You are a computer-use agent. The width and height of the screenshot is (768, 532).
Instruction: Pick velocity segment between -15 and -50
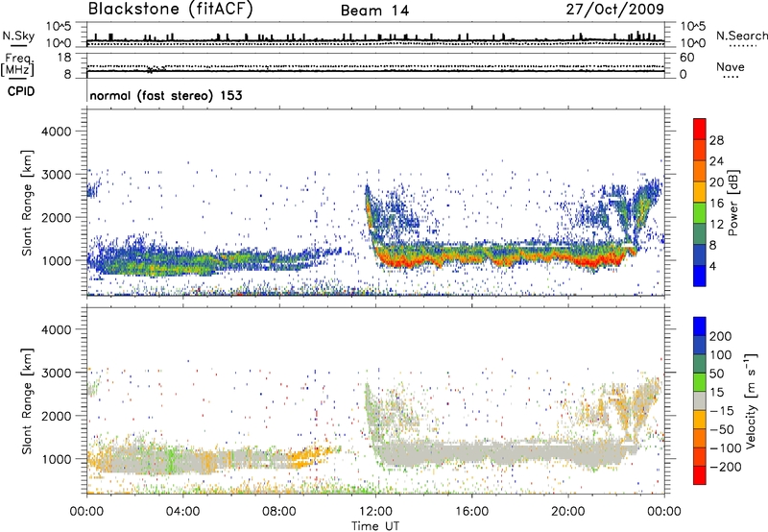click(700, 420)
